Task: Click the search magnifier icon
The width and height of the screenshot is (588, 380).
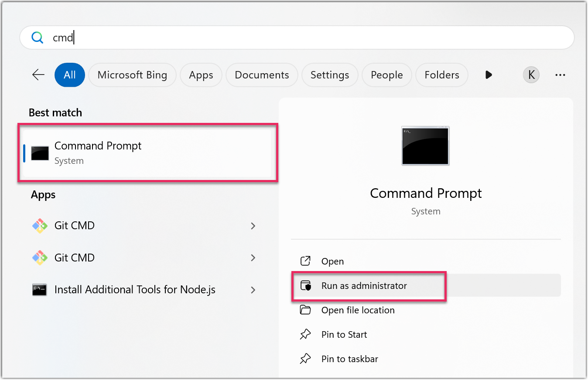Action: [x=38, y=38]
